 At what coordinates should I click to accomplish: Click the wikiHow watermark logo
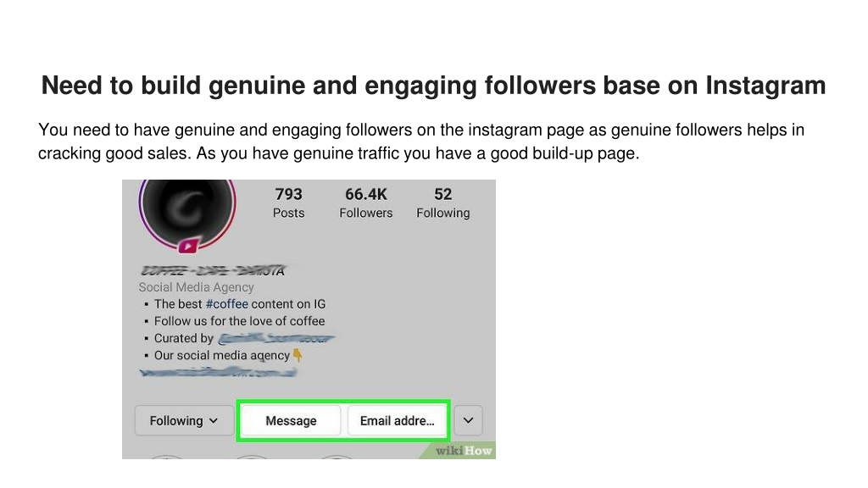click(464, 451)
